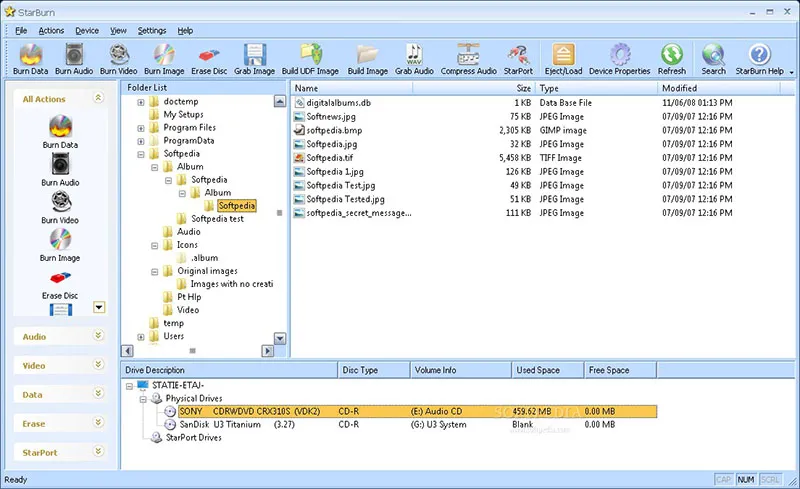Collapse the All Actions sidebar panel
Viewport: 800px width, 489px height.
[x=97, y=98]
